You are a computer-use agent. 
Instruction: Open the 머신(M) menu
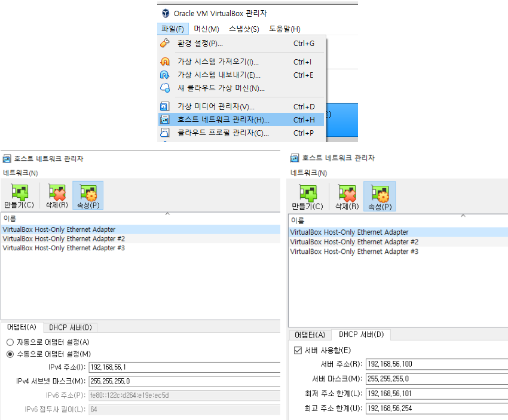tap(206, 29)
